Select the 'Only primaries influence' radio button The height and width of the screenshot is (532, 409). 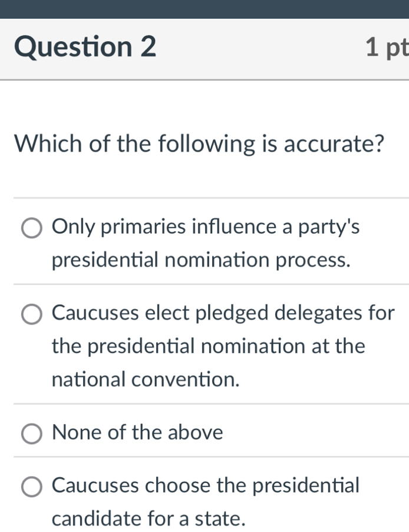(x=32, y=228)
